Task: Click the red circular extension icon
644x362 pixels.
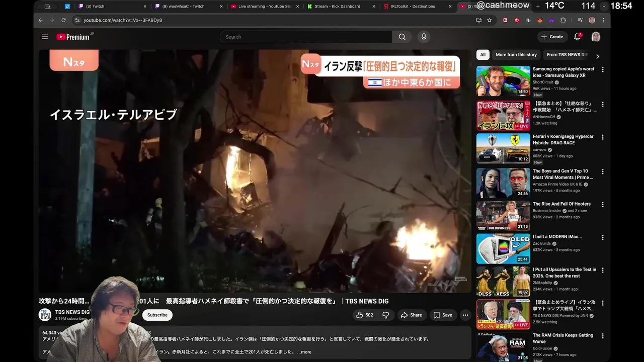Action: click(517, 20)
